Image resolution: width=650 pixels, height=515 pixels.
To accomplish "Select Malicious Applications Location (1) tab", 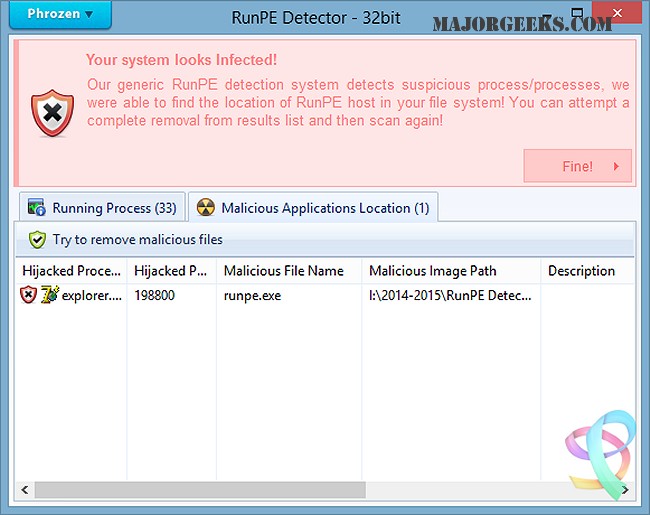I will coord(313,207).
